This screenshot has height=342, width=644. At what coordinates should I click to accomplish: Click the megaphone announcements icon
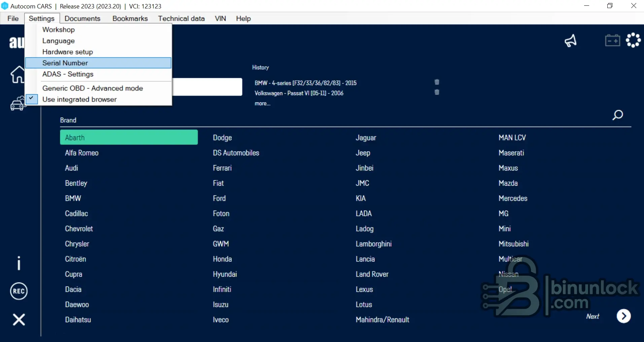[570, 41]
